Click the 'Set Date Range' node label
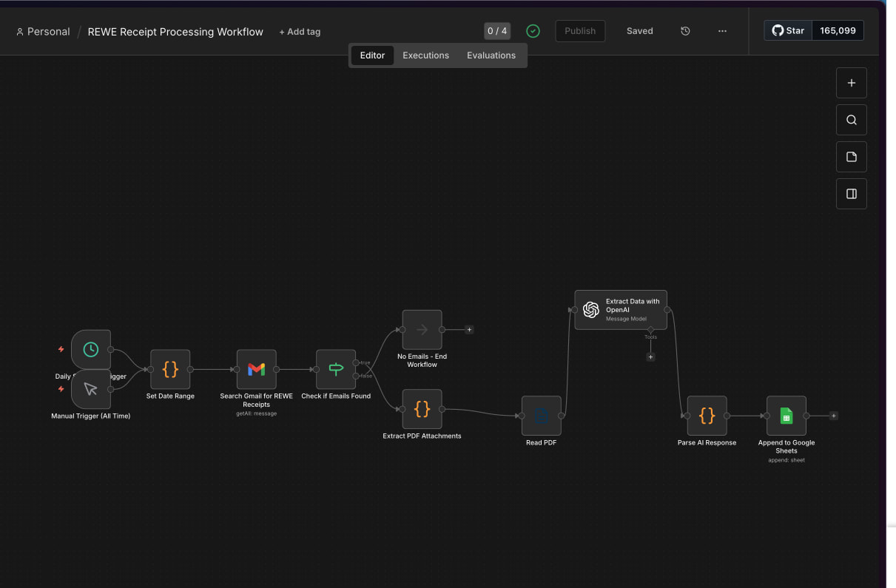 pyautogui.click(x=170, y=396)
